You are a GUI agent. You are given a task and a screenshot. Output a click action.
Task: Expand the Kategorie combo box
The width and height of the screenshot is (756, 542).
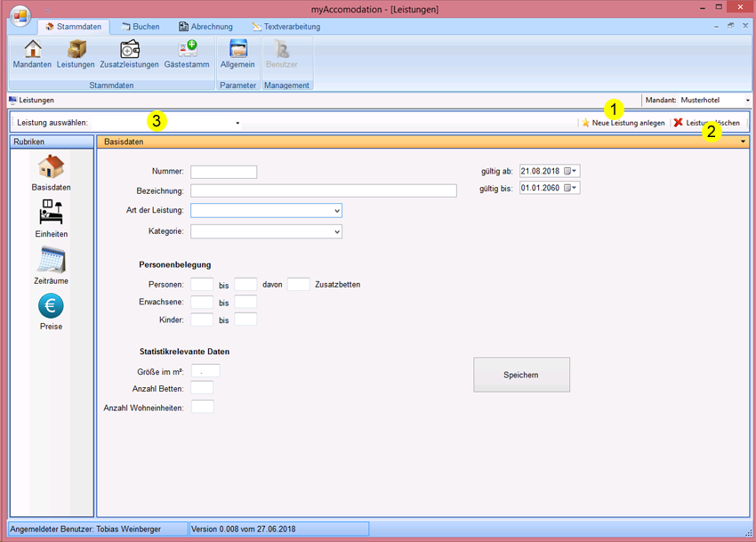pyautogui.click(x=336, y=232)
